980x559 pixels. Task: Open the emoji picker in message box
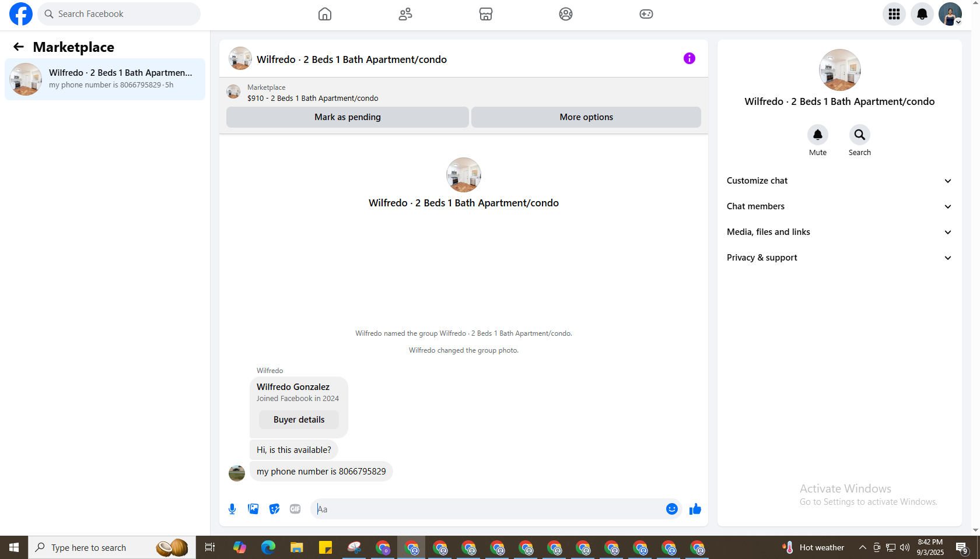pos(672,509)
